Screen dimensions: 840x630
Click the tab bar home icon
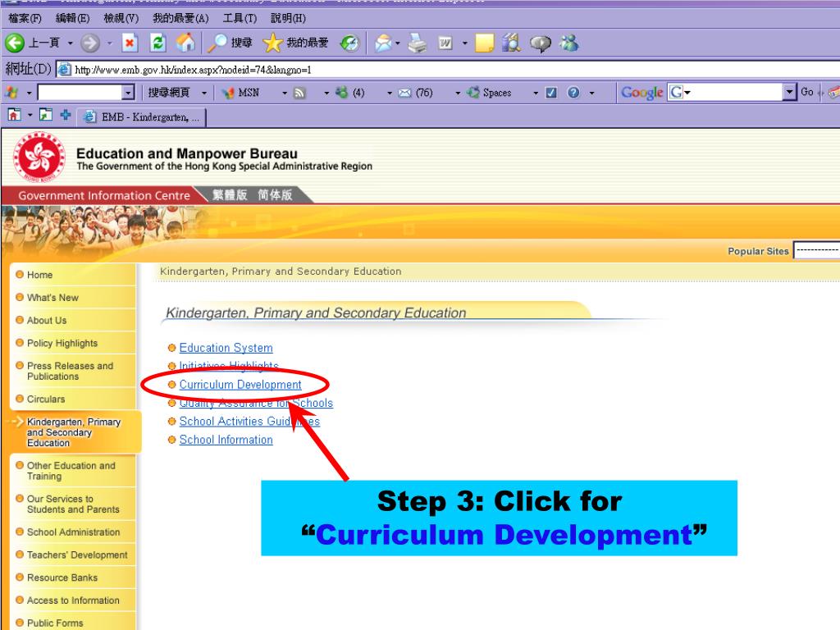click(15, 114)
